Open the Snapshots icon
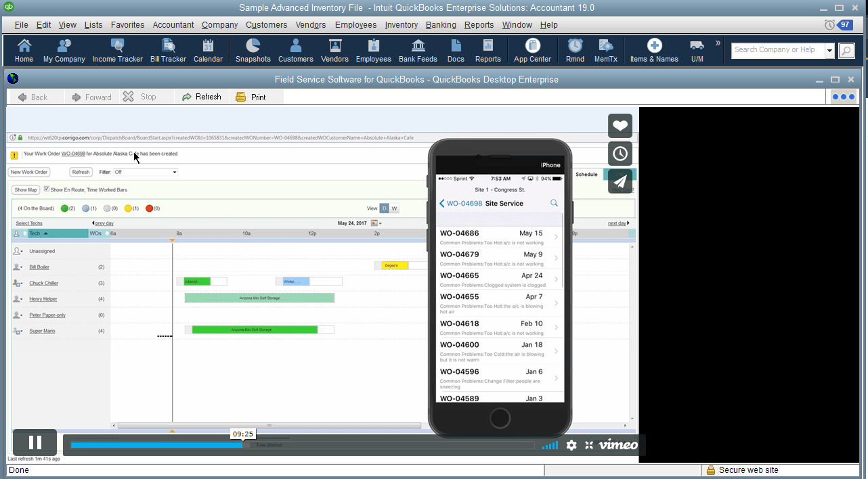 (x=253, y=51)
